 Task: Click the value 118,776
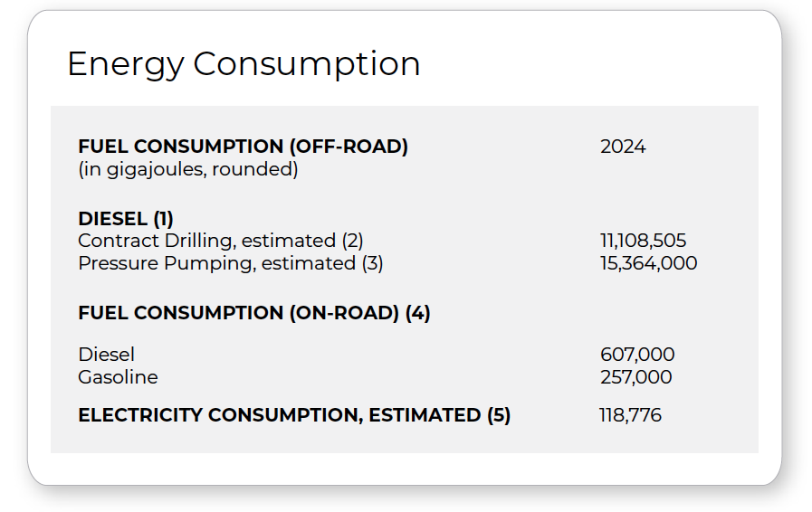pos(630,415)
